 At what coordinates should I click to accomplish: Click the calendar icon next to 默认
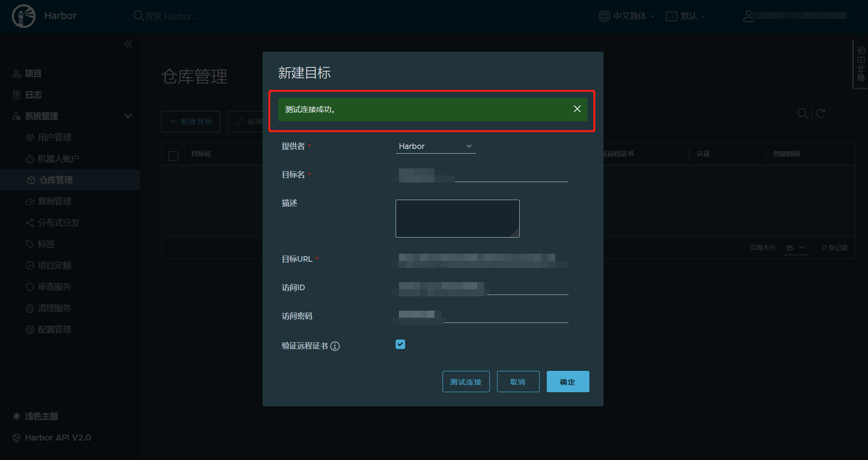click(x=671, y=16)
